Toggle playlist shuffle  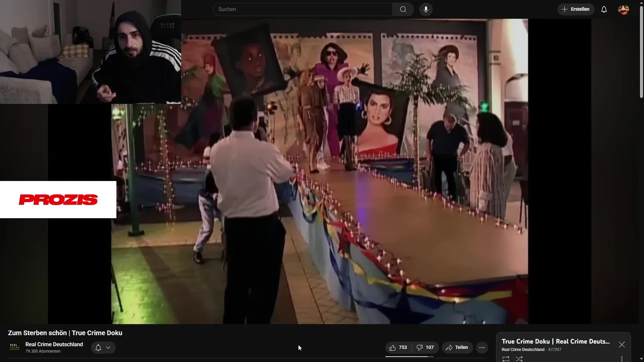tap(519, 358)
